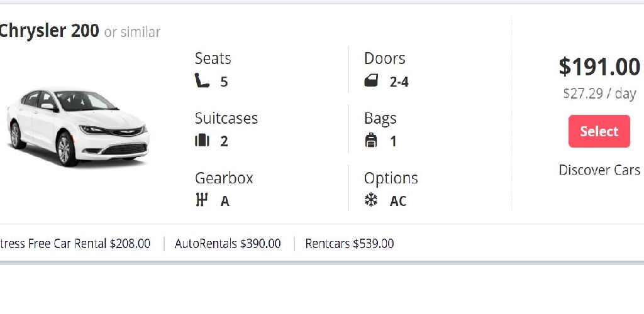Click the seat icon under Seats
This screenshot has width=644, height=314.
(202, 81)
